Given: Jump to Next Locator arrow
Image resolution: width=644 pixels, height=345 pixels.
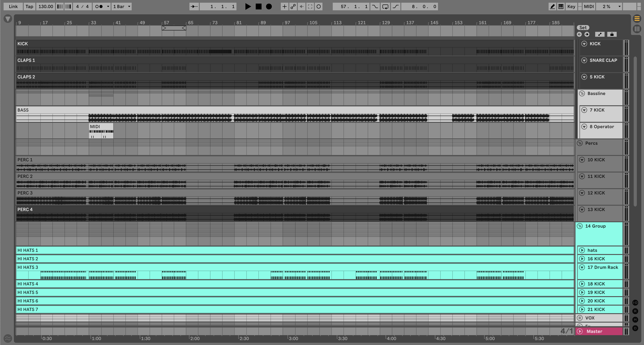Looking at the screenshot, I should tap(587, 34).
